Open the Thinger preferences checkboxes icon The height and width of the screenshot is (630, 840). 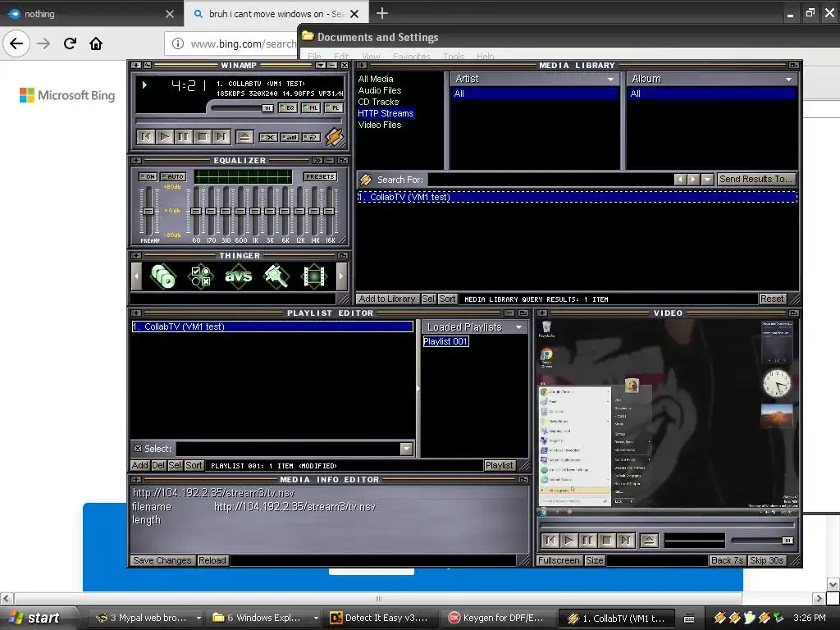click(x=201, y=276)
